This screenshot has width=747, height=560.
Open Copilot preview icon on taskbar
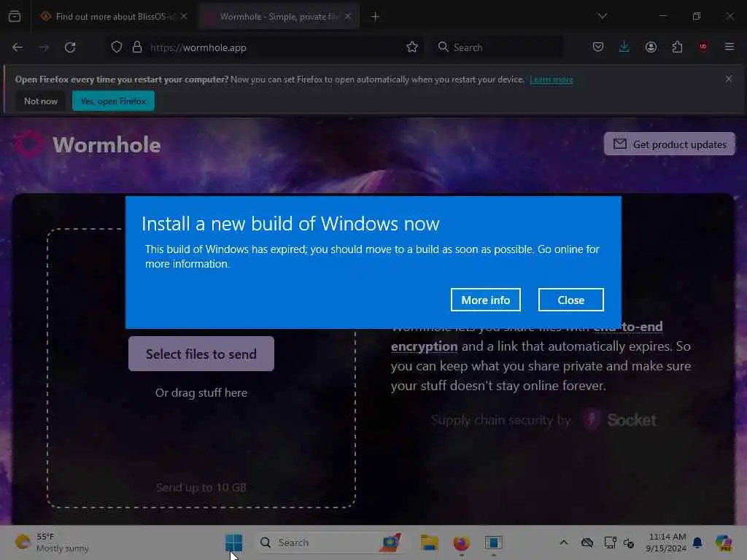click(724, 542)
